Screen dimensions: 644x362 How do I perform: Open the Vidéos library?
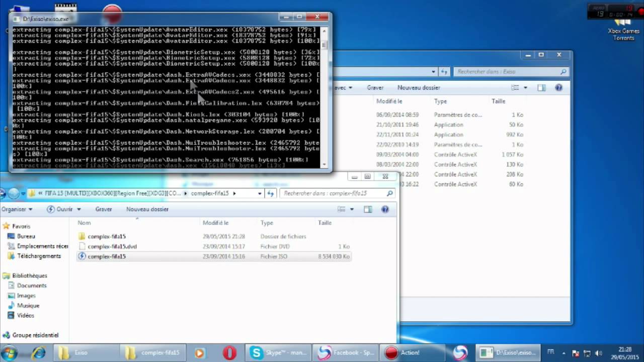[x=26, y=315]
